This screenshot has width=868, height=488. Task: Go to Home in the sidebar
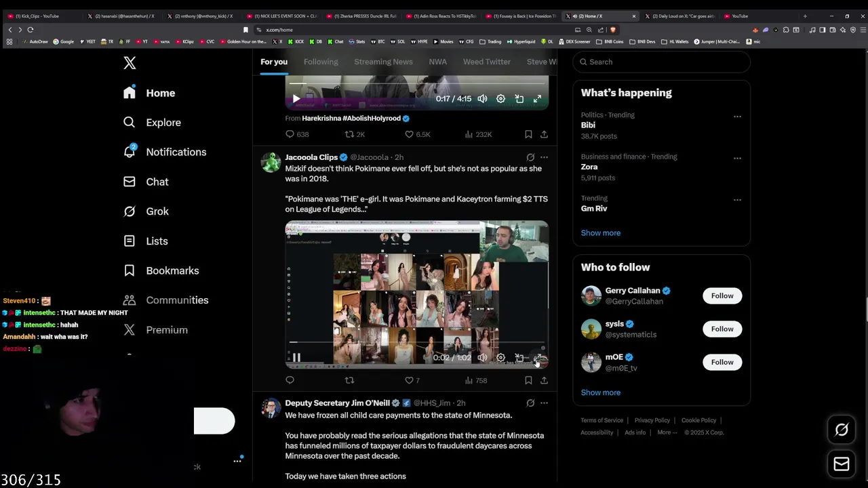(x=149, y=93)
